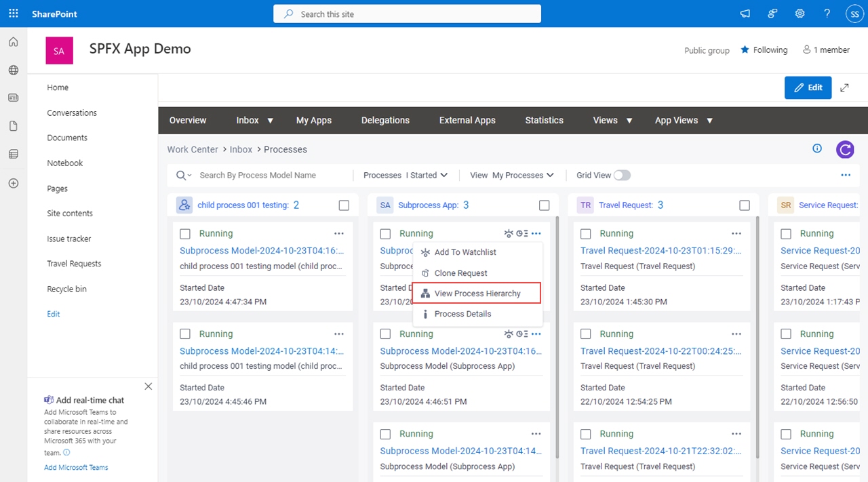Screen dimensions: 868x482
Task: Click the purple refresh icon
Action: tap(845, 149)
